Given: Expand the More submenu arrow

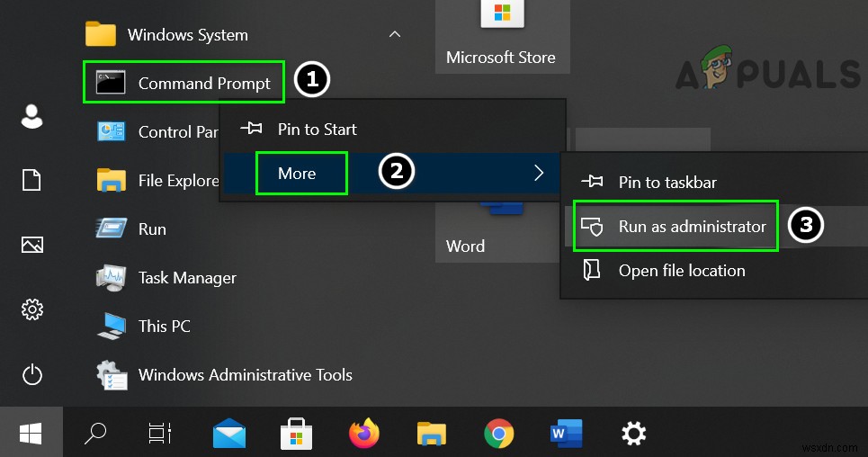Looking at the screenshot, I should [x=539, y=173].
